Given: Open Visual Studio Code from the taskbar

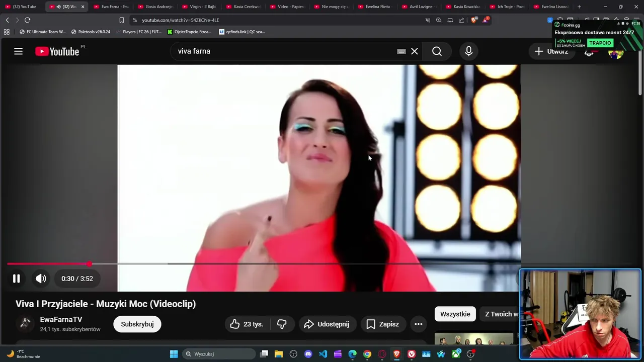Looking at the screenshot, I should [323, 354].
